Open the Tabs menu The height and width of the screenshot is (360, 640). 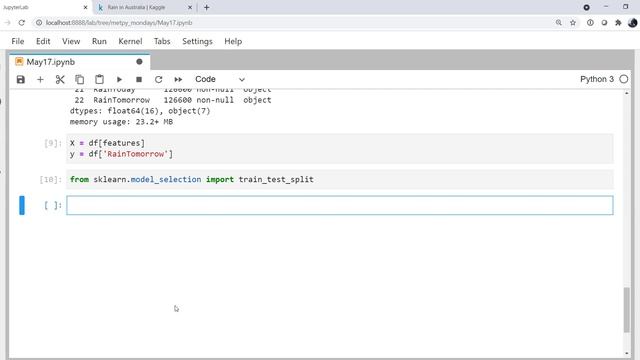point(162,41)
